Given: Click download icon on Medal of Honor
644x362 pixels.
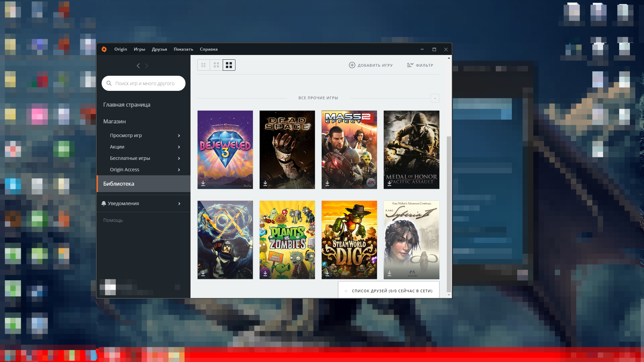Looking at the screenshot, I should tap(389, 183).
